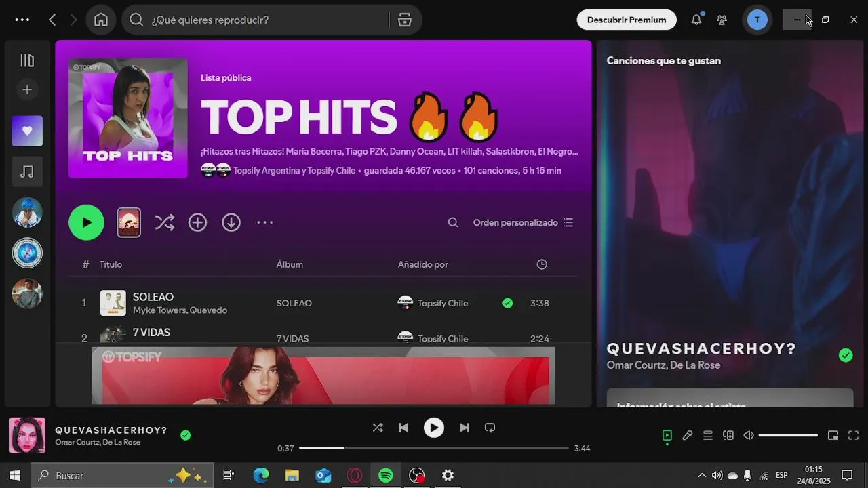The image size is (868, 488).
Task: Toggle Now Playing view panel
Action: (667, 436)
